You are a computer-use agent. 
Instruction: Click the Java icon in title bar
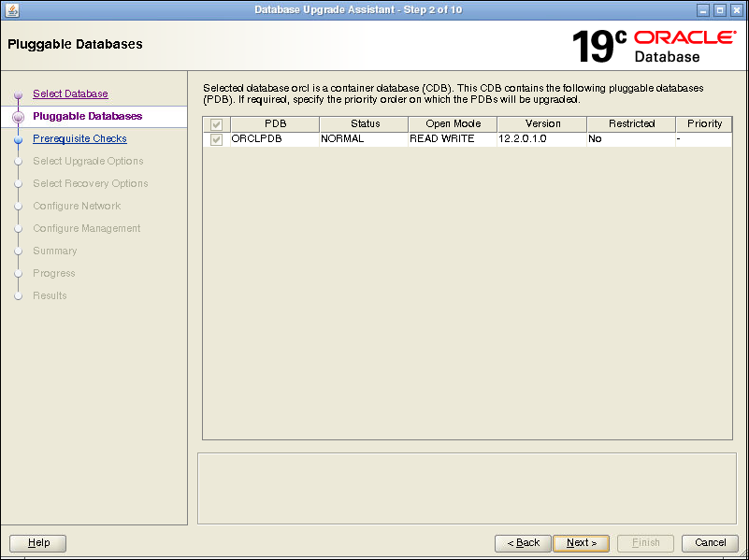click(11, 9)
